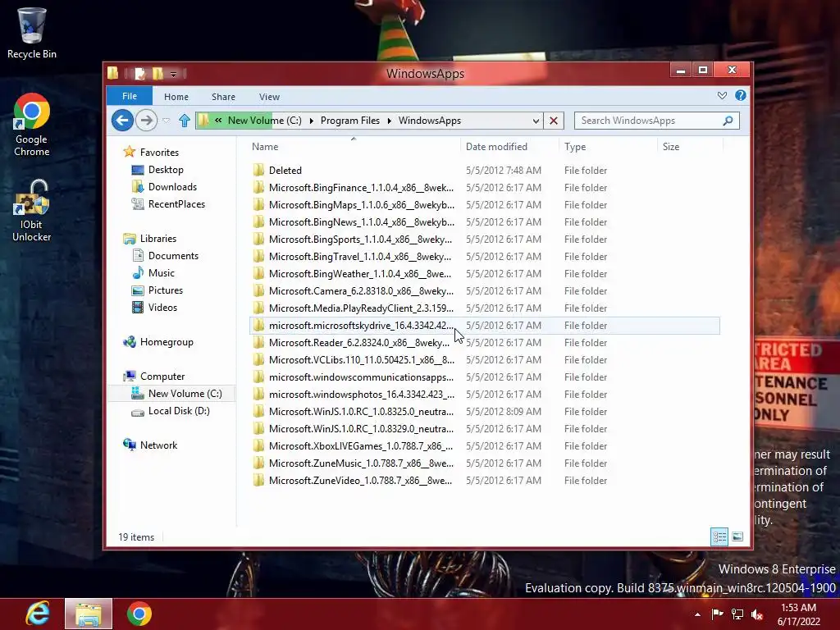Select Local Disk (D:) in navigation pane
This screenshot has height=630, width=840.
(x=178, y=411)
